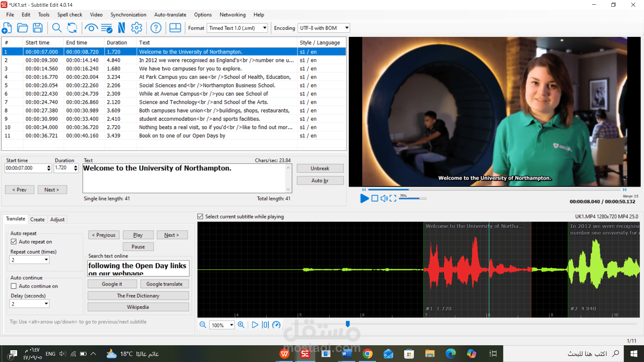The height and width of the screenshot is (362, 644).
Task: Click the New subtitle file icon
Action: [7, 28]
